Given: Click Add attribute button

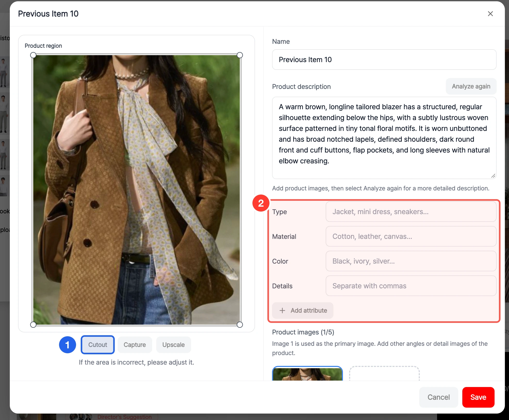Looking at the screenshot, I should pos(303,310).
